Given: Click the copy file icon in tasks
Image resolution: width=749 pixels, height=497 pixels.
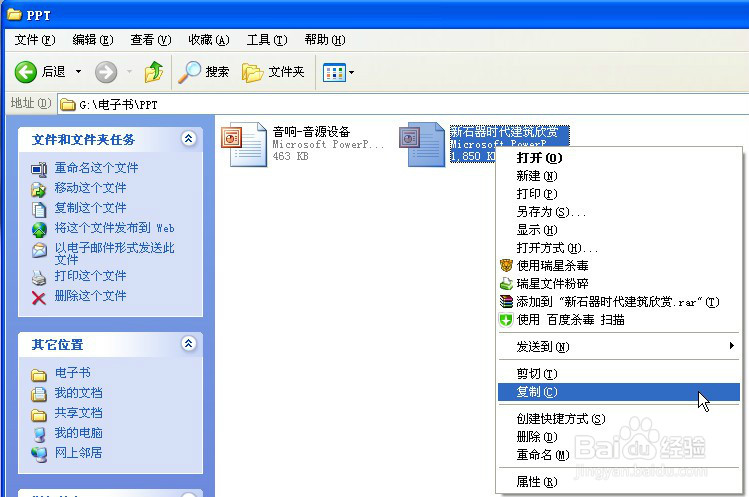Looking at the screenshot, I should click(x=39, y=209).
